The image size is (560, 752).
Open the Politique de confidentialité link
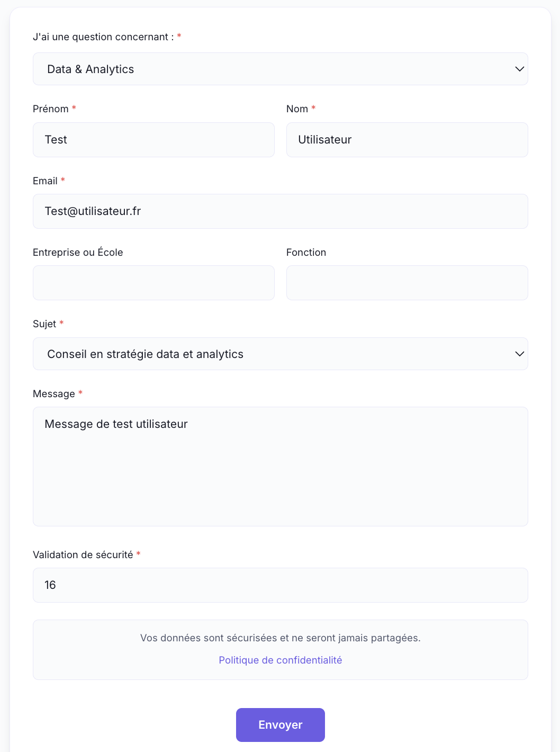point(281,660)
